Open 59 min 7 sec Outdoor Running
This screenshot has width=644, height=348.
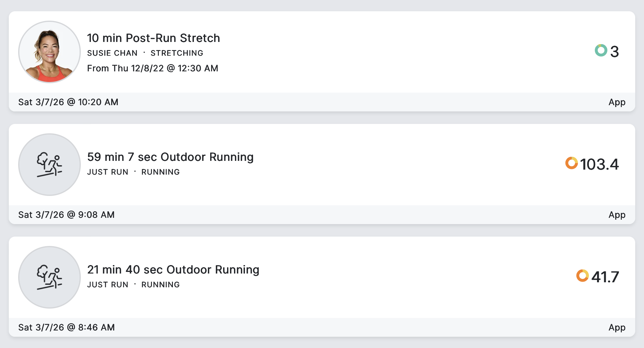click(x=170, y=157)
